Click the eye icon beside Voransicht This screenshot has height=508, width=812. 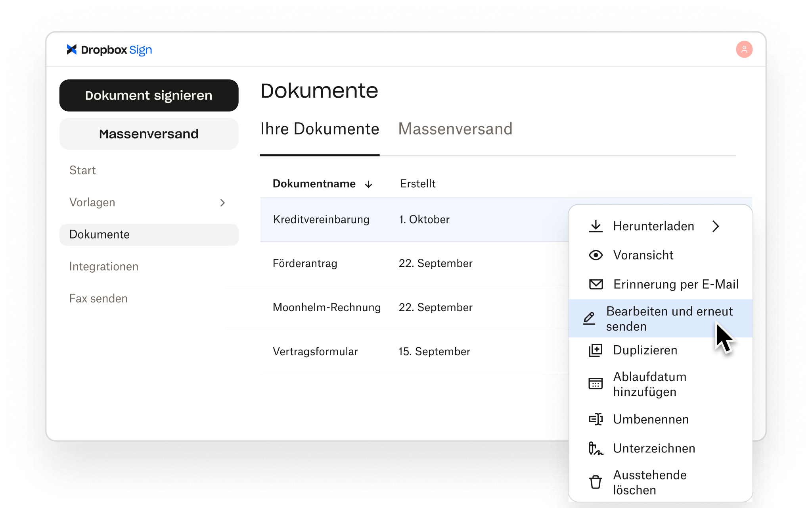(x=596, y=255)
